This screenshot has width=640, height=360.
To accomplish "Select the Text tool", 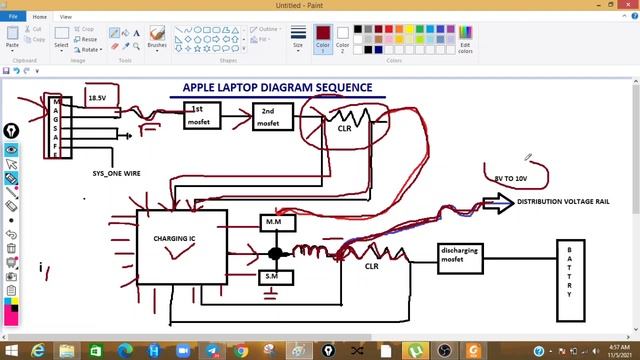I will coord(136,33).
